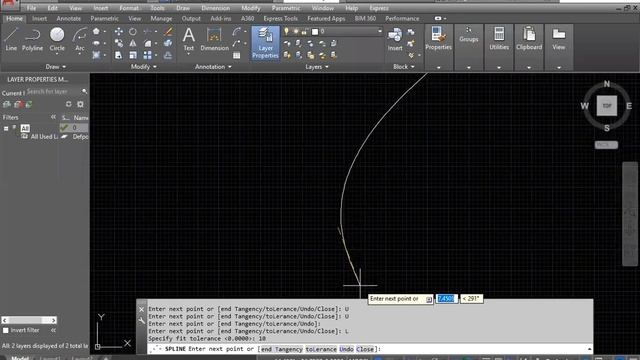
Task: Click the Copy tool icon
Action: pos(118,43)
